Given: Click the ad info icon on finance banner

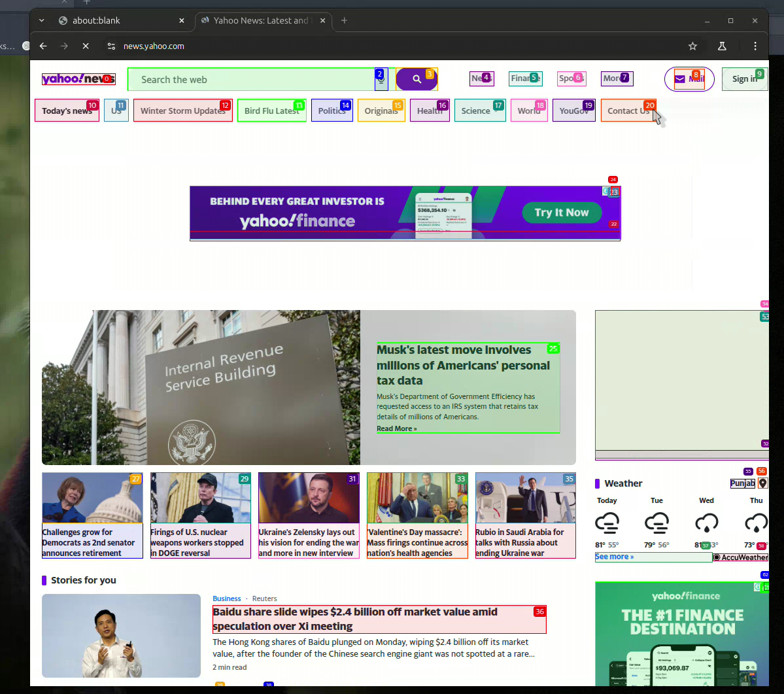Looking at the screenshot, I should coord(606,191).
